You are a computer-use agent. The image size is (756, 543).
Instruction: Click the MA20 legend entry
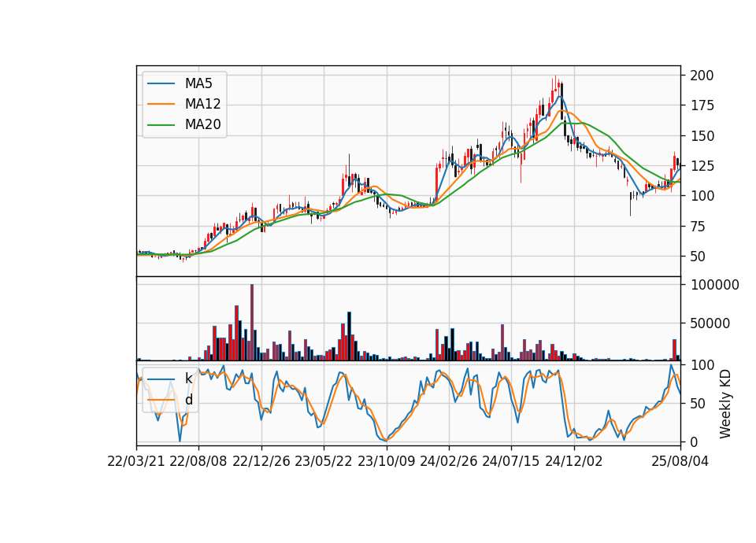(x=184, y=124)
